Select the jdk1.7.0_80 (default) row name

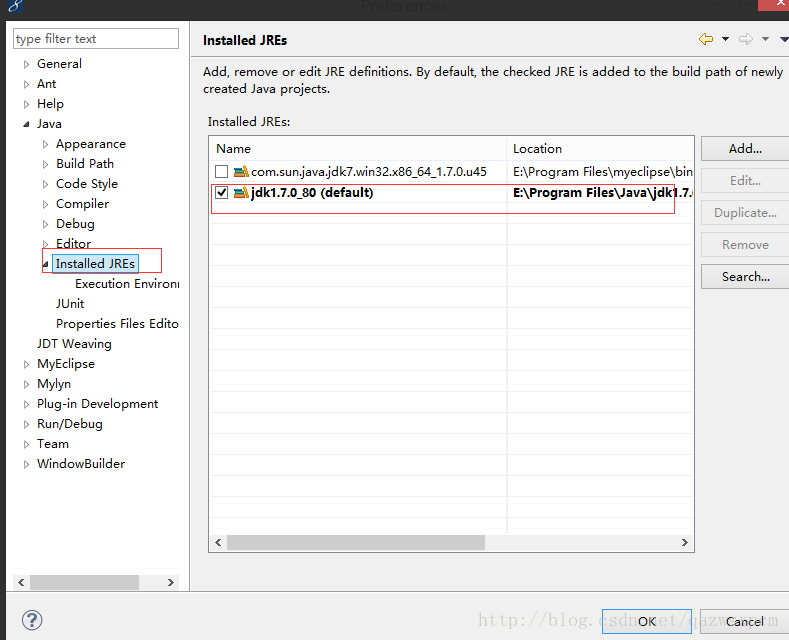point(312,193)
